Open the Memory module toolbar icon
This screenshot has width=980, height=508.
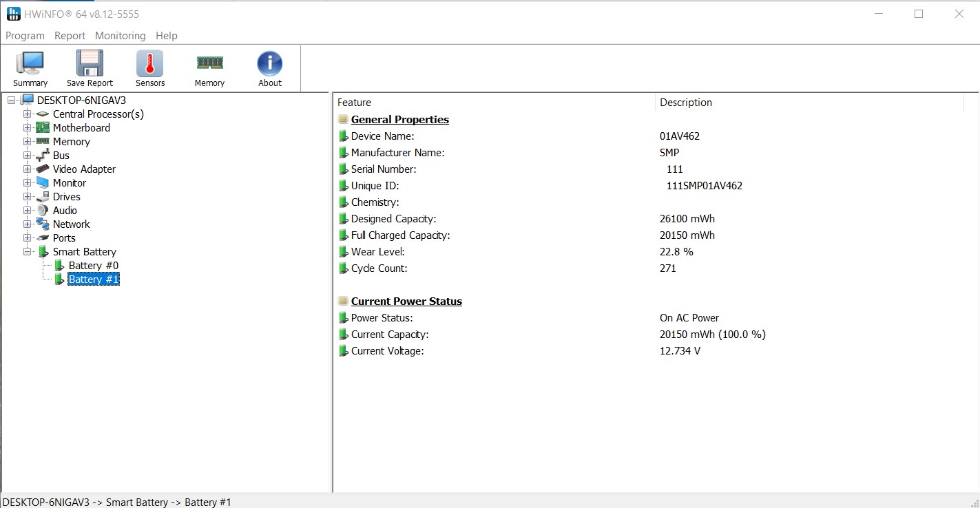point(209,63)
